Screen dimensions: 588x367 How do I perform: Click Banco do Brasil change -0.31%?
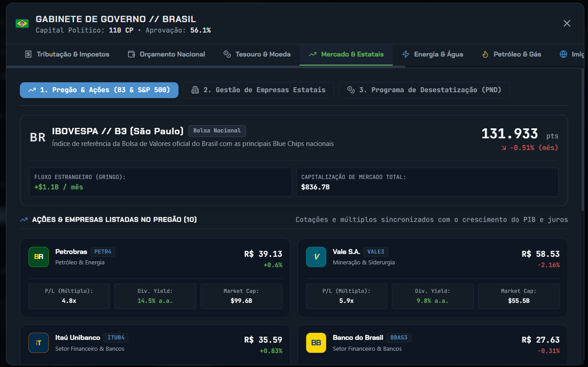point(549,351)
